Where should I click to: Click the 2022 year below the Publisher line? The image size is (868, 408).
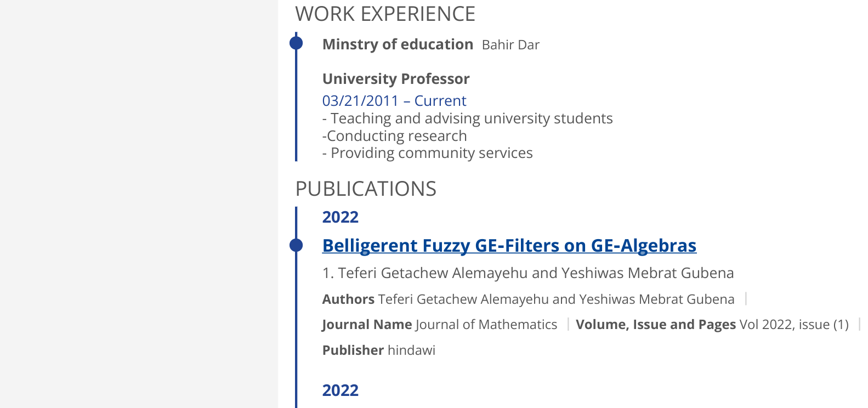[x=340, y=390]
